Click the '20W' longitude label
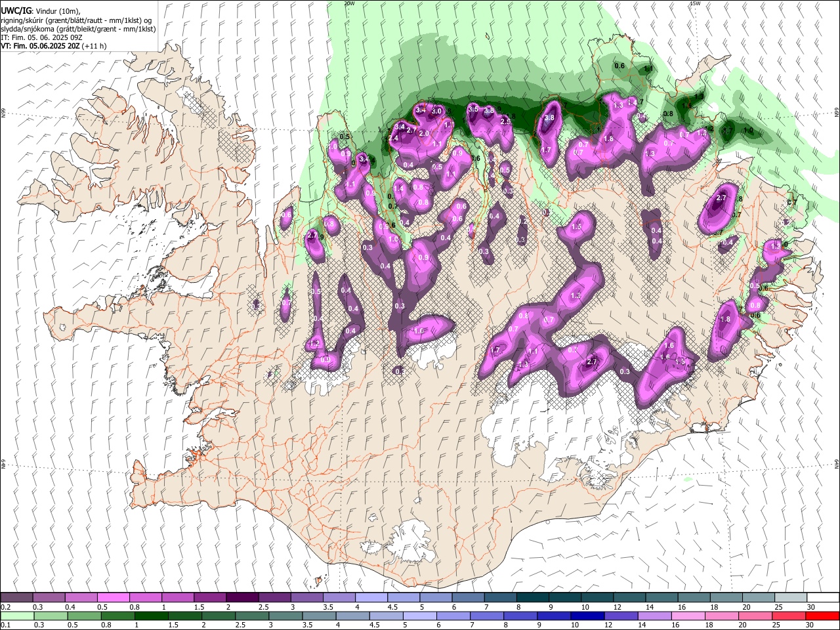Screen dimensions: 840x630 tap(349, 3)
